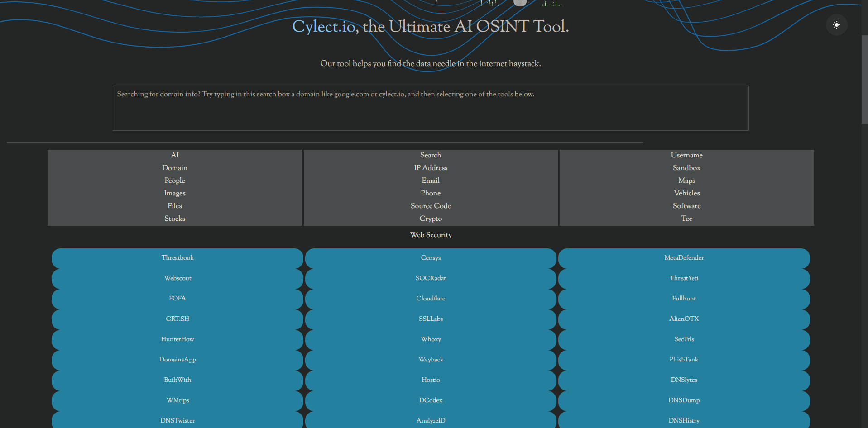Select the Web Security category
The image size is (868, 428).
pos(431,235)
